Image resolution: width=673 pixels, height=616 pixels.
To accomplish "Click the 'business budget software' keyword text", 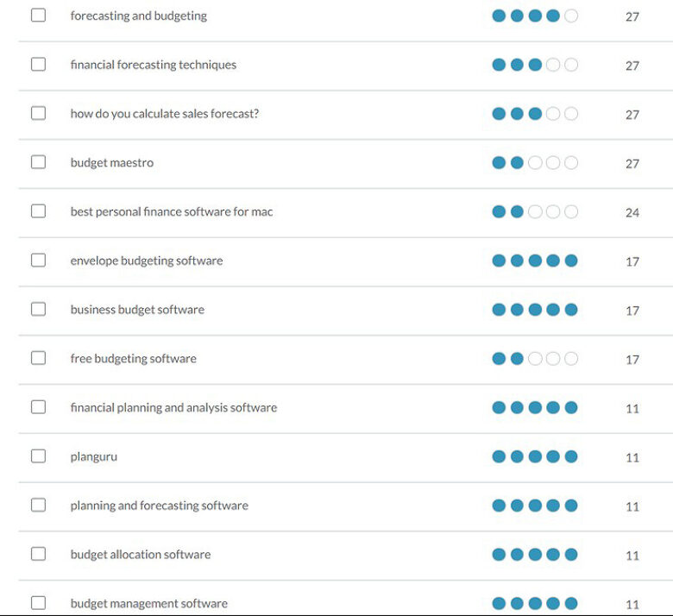I will pos(137,310).
